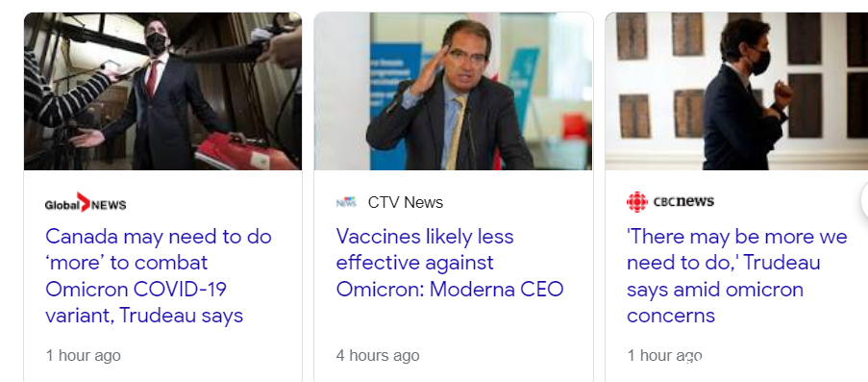Click the next carousel arrow at right edge
868x382 pixels.
(865, 201)
